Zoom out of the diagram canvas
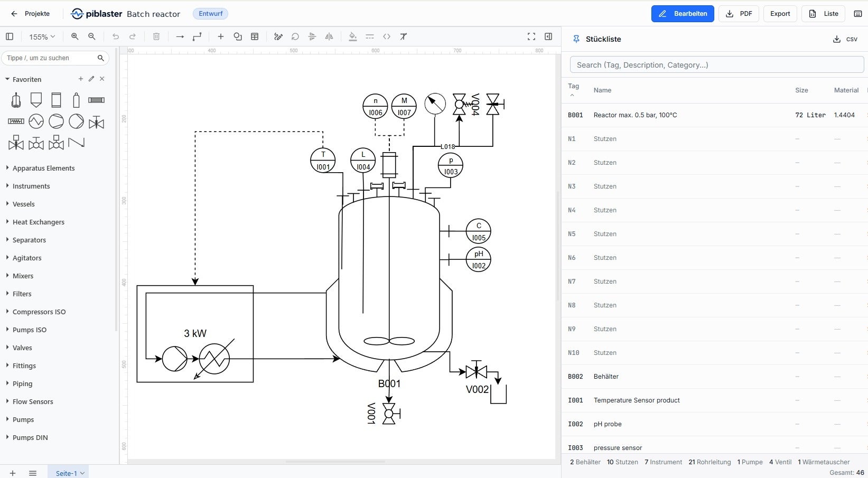 click(x=92, y=36)
